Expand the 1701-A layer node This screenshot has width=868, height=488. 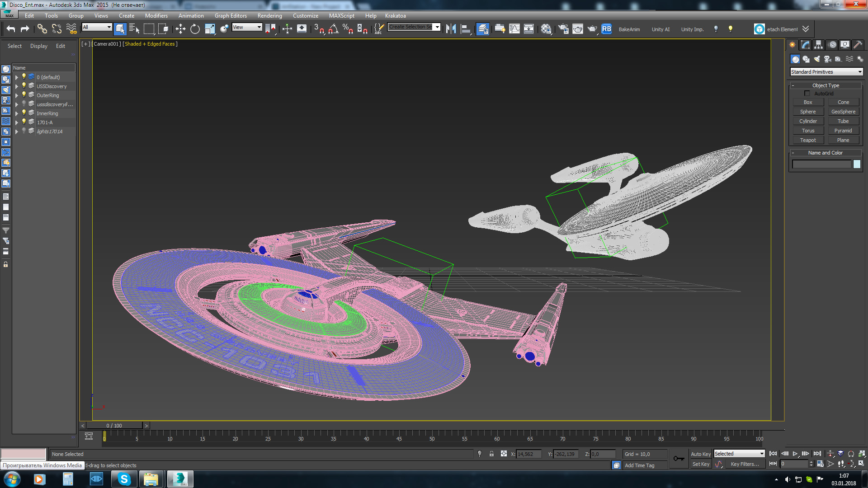17,122
